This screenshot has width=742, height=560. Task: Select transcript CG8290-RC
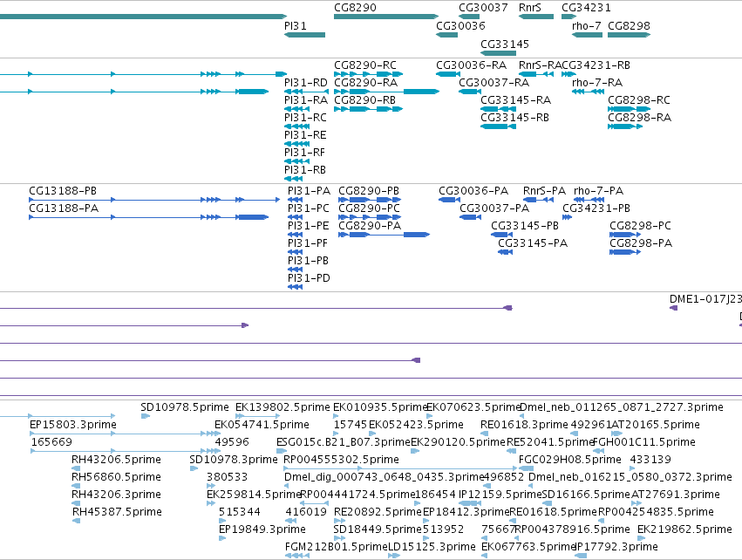click(364, 65)
